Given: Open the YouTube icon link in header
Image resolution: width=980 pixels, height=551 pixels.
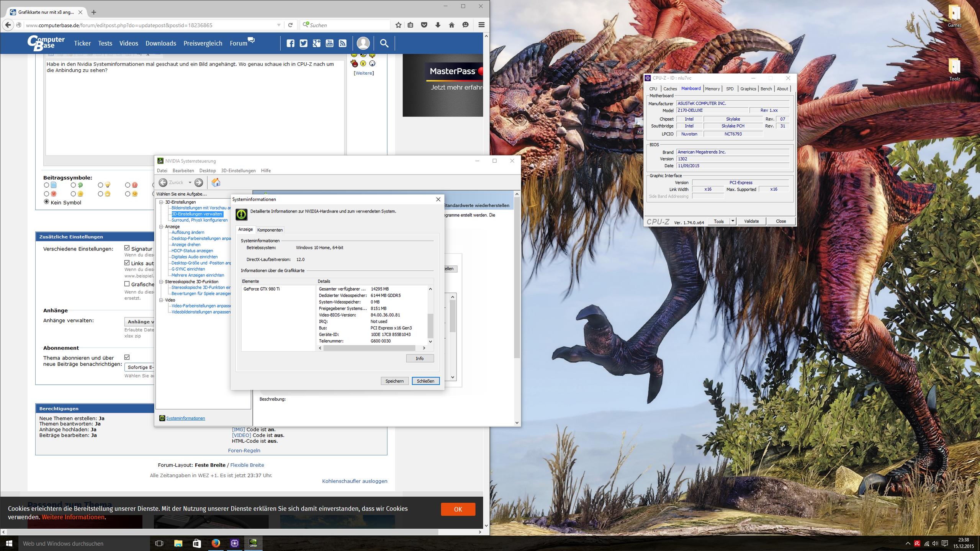Looking at the screenshot, I should pyautogui.click(x=329, y=43).
